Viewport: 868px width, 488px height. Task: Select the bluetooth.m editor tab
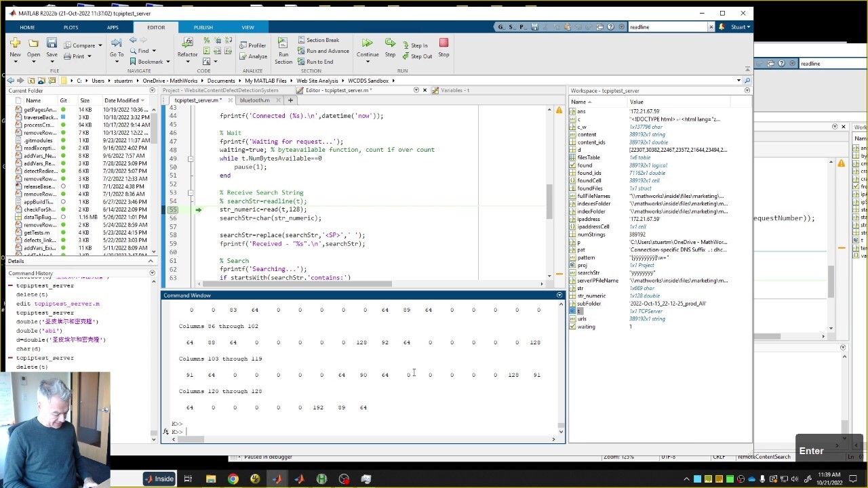(x=254, y=100)
